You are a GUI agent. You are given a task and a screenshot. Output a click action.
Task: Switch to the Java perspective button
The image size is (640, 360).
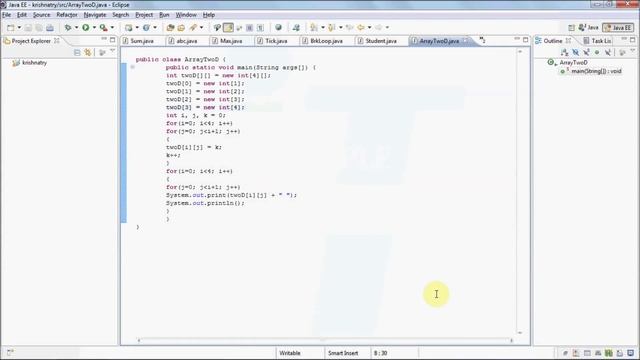click(x=589, y=28)
